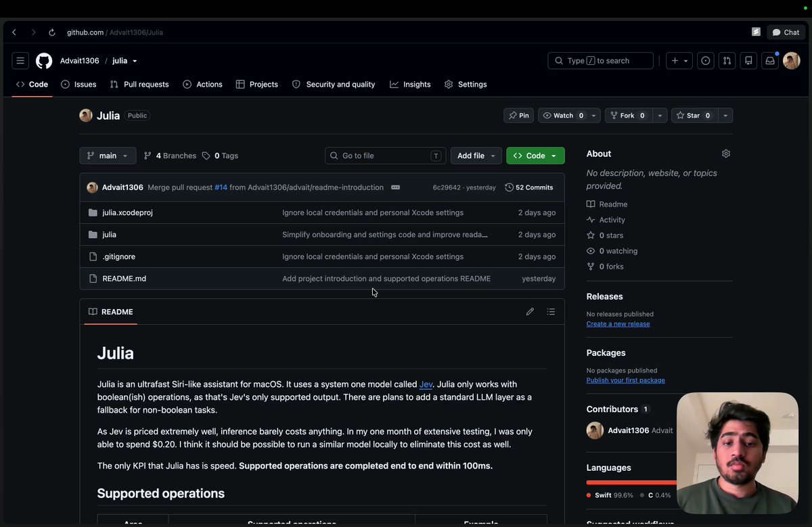Open the .gitignore file
This screenshot has width=812, height=527.
pyautogui.click(x=119, y=256)
